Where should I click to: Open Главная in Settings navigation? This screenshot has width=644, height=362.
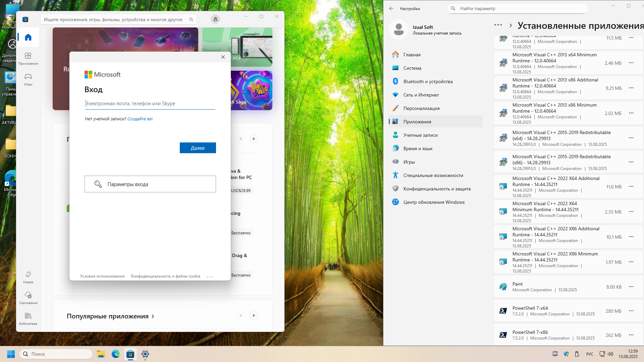pyautogui.click(x=435, y=55)
